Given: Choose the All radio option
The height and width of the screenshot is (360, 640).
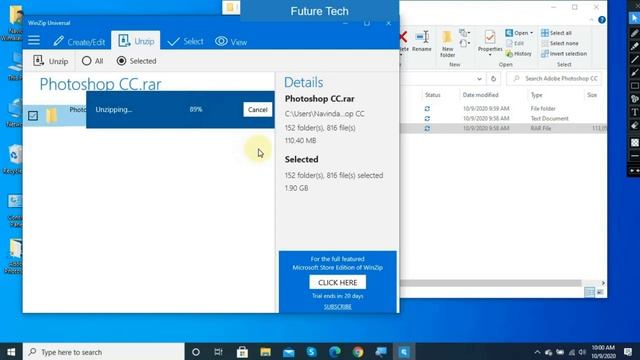Looking at the screenshot, I should tap(92, 61).
